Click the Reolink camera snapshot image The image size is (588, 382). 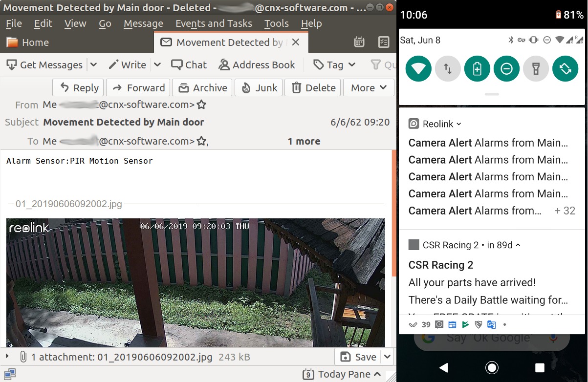[x=196, y=283]
